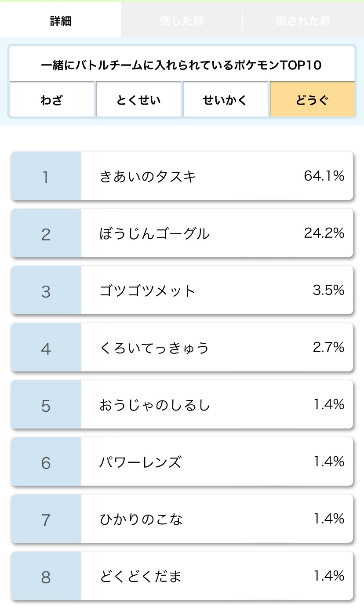This screenshot has height=614, width=364.
Task: Click the 64.1% usage percentage
Action: (324, 176)
